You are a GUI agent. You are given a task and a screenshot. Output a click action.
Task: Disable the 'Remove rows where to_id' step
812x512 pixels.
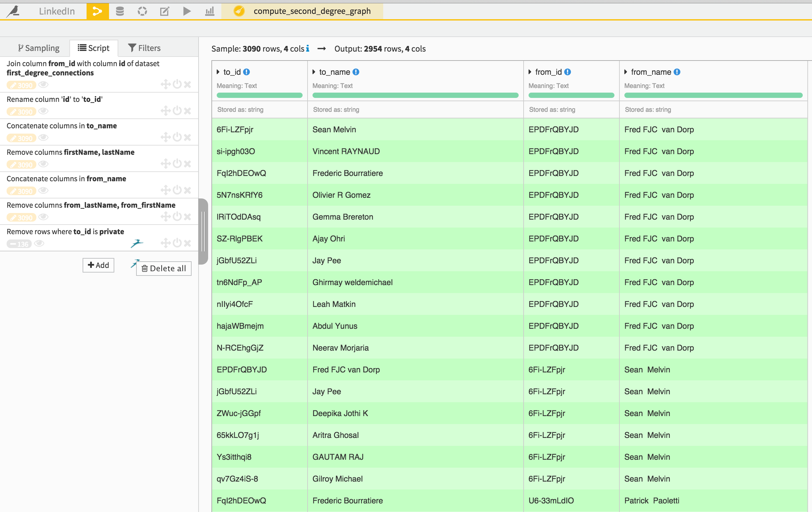pyautogui.click(x=177, y=243)
